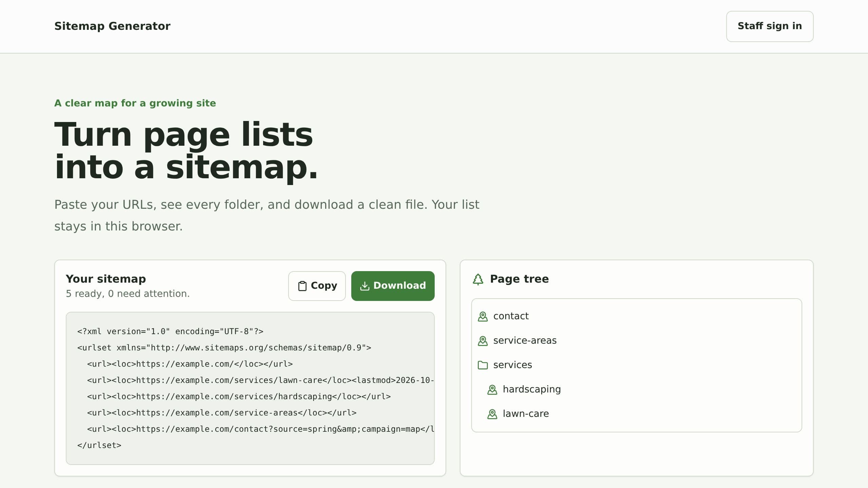The height and width of the screenshot is (488, 868).
Task: Click the folder icon next to services
Action: (482, 365)
